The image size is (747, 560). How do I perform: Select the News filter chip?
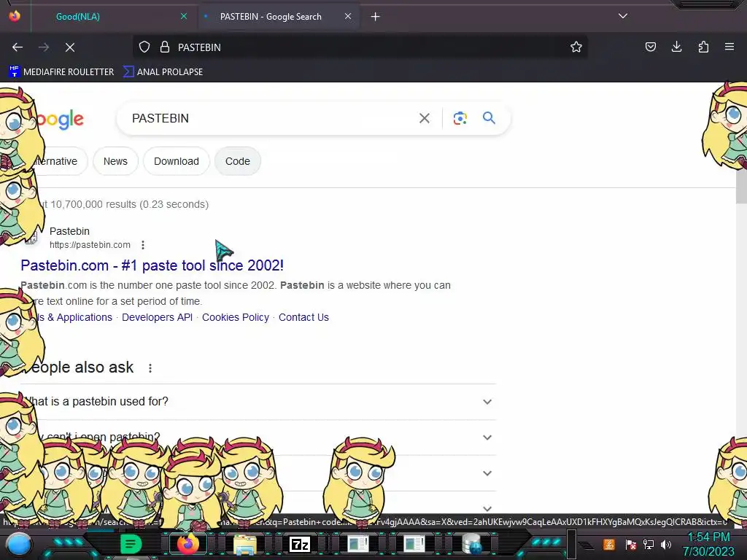coord(116,161)
